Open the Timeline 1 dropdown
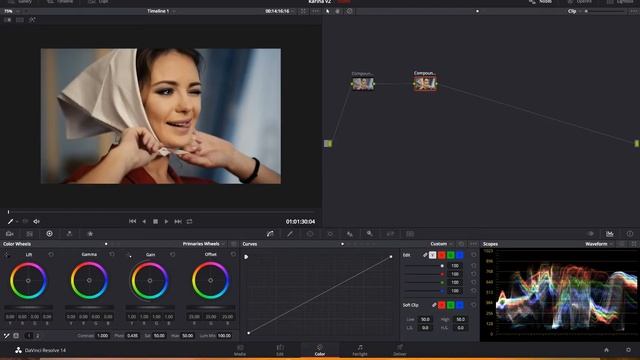Screen dimensions: 640x360 click(x=161, y=11)
